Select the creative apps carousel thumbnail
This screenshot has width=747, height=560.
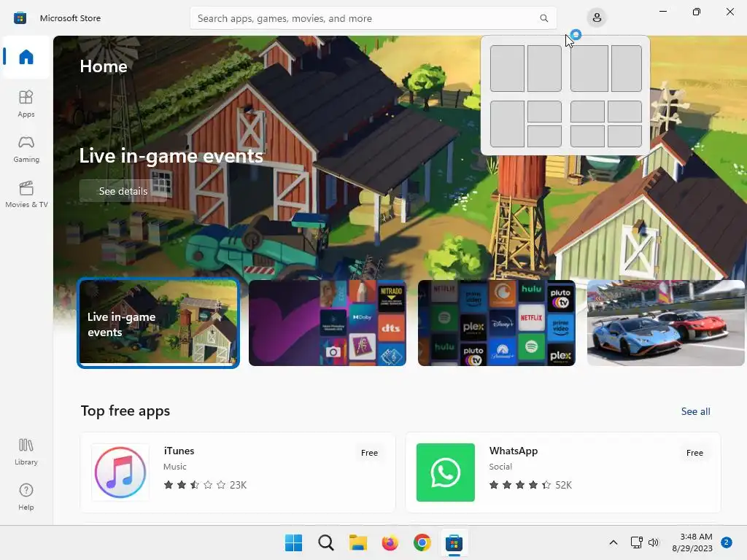328,323
